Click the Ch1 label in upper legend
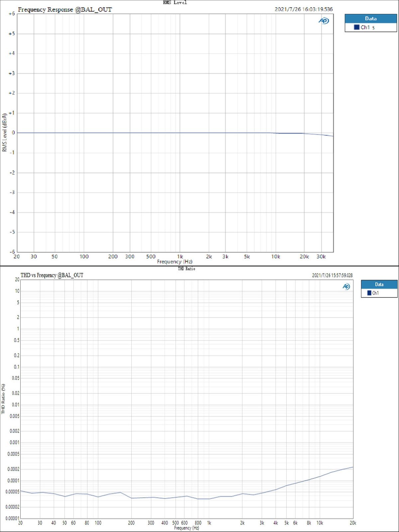The width and height of the screenshot is (399, 532). point(365,27)
